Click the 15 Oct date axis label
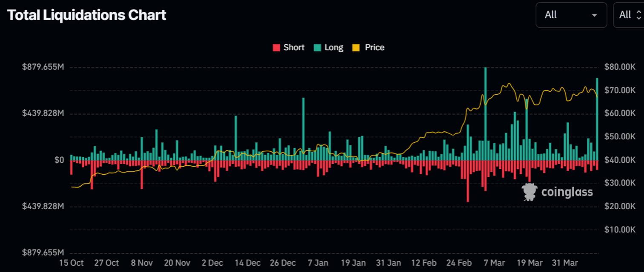 [71, 263]
